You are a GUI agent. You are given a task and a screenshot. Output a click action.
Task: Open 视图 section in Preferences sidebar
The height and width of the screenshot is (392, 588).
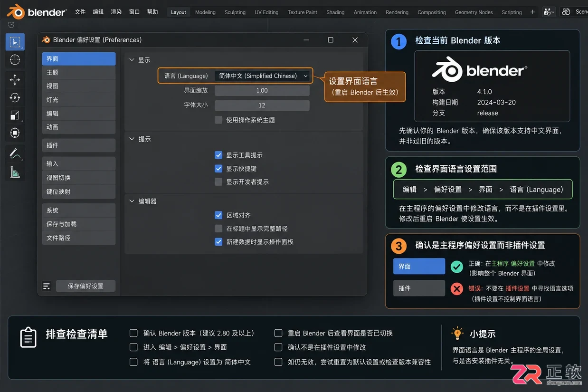coord(79,86)
